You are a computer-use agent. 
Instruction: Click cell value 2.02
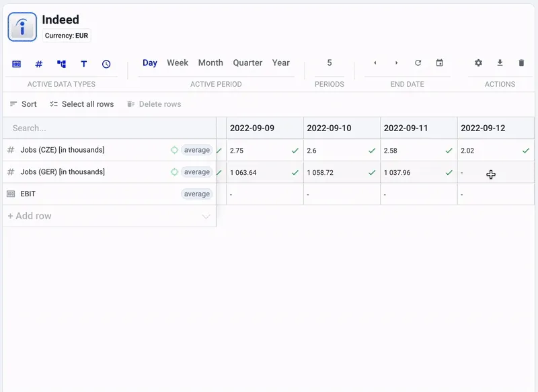[467, 151]
